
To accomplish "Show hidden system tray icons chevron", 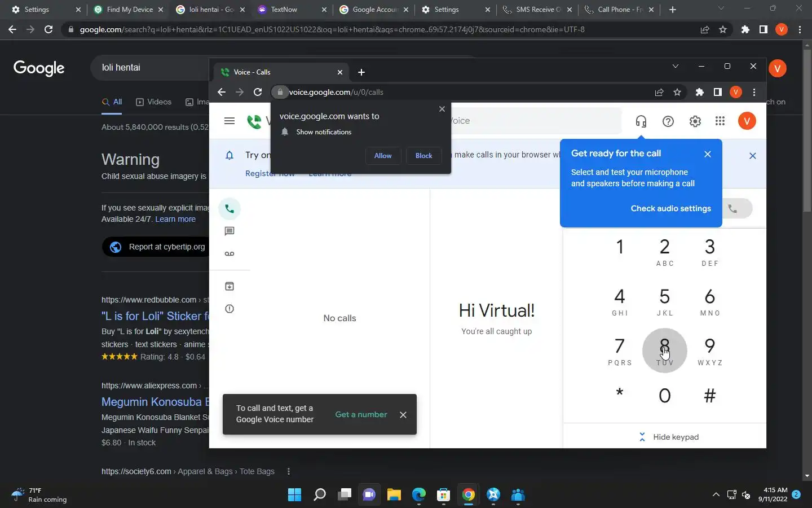I will pyautogui.click(x=716, y=494).
